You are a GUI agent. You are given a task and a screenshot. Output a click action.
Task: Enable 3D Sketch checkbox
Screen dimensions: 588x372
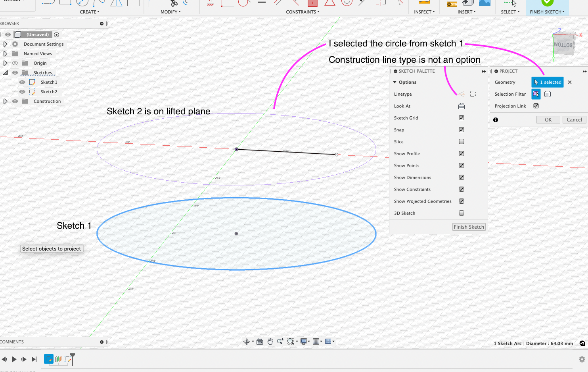pos(462,213)
